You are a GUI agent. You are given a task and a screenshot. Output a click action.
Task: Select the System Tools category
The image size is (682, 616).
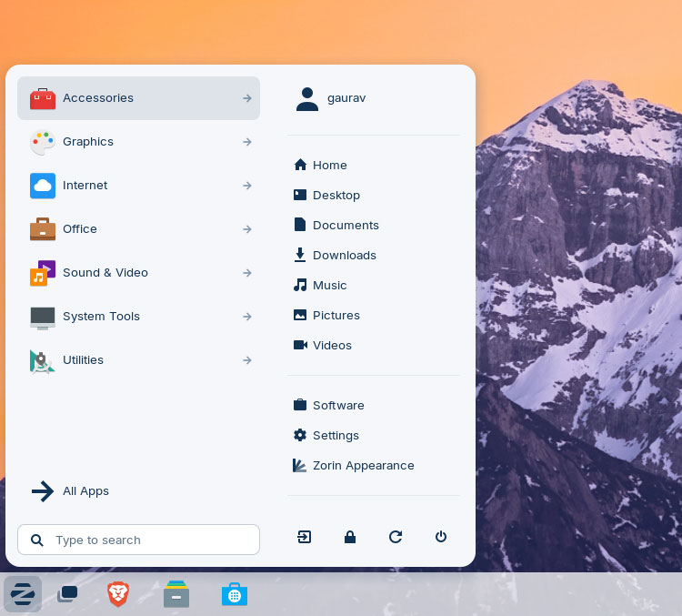pos(139,317)
